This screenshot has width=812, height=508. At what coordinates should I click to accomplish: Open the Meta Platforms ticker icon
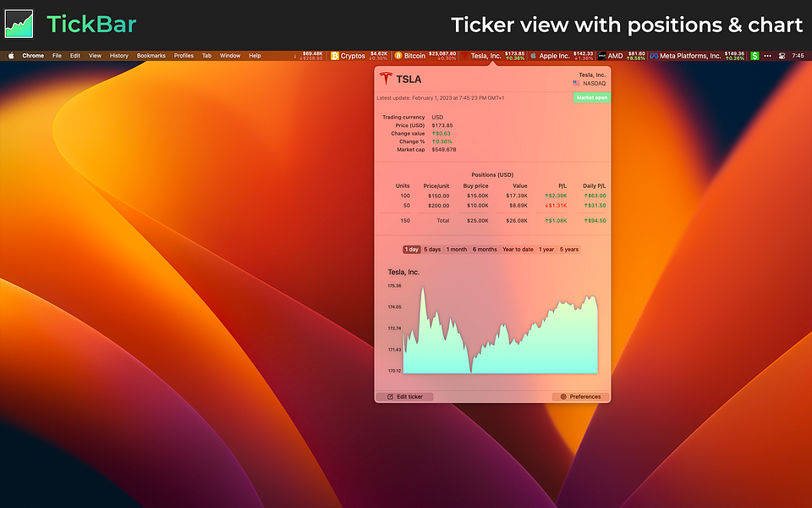click(654, 55)
